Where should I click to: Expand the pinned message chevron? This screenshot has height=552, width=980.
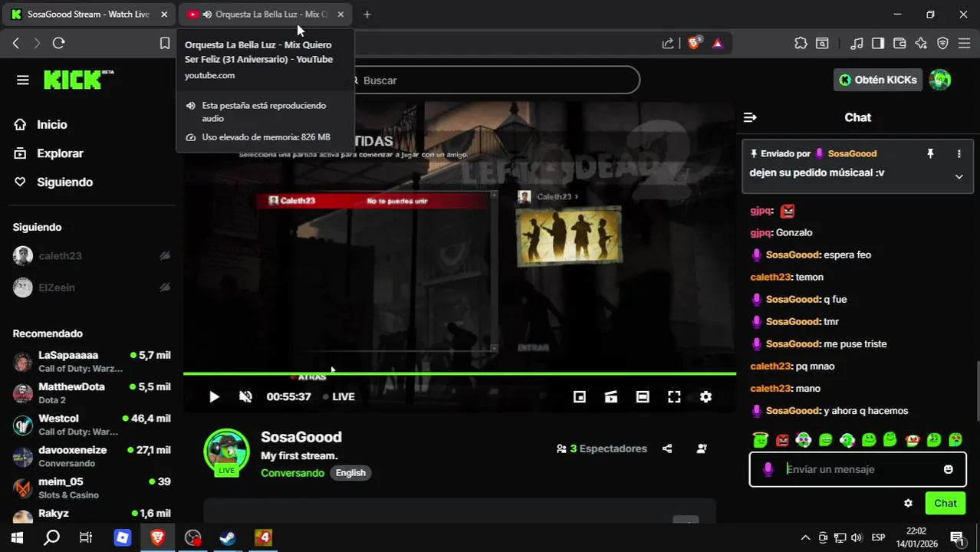click(959, 176)
